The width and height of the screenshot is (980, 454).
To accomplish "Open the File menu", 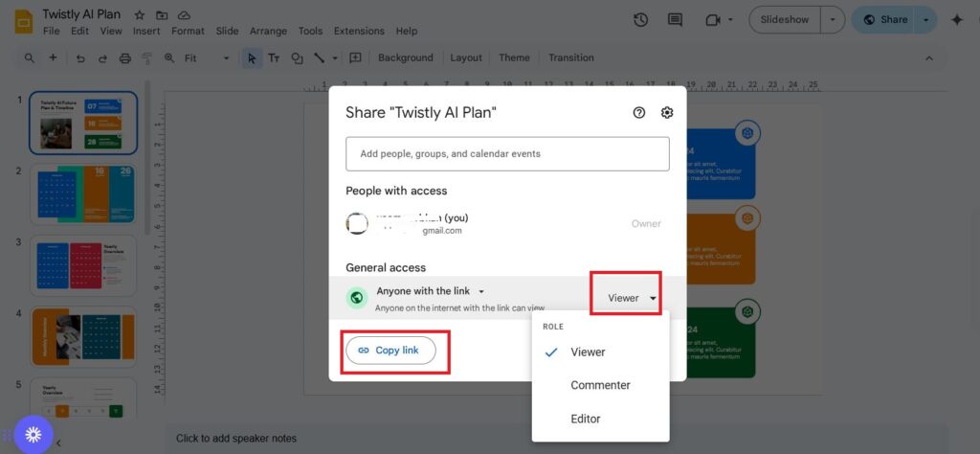I will point(52,31).
